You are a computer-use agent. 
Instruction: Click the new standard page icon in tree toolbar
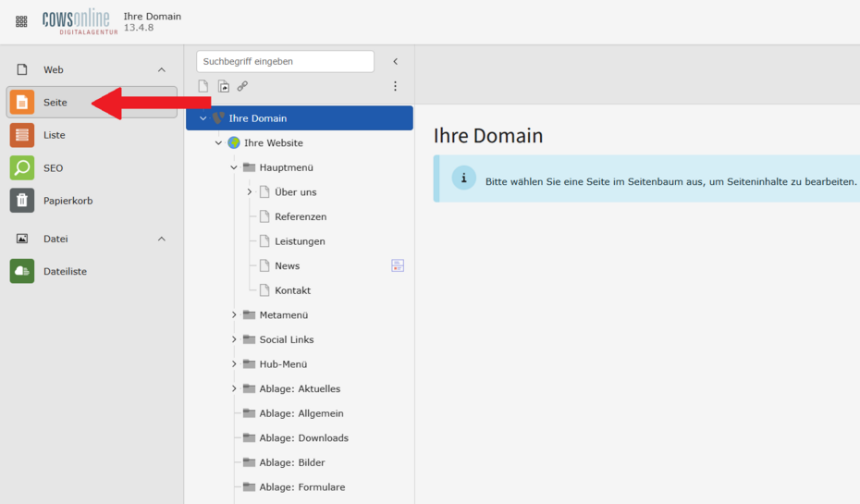pos(203,86)
